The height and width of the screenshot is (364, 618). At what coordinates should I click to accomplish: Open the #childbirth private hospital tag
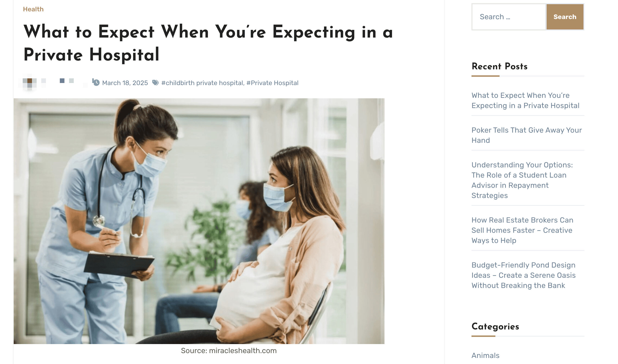click(202, 83)
